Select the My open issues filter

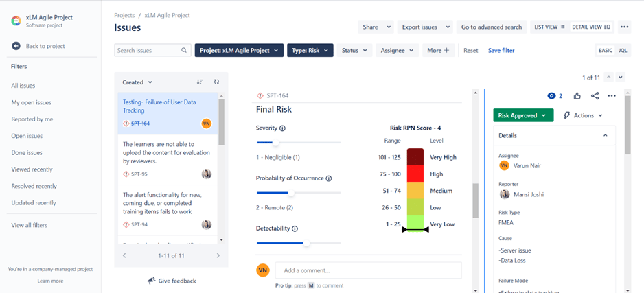(31, 103)
